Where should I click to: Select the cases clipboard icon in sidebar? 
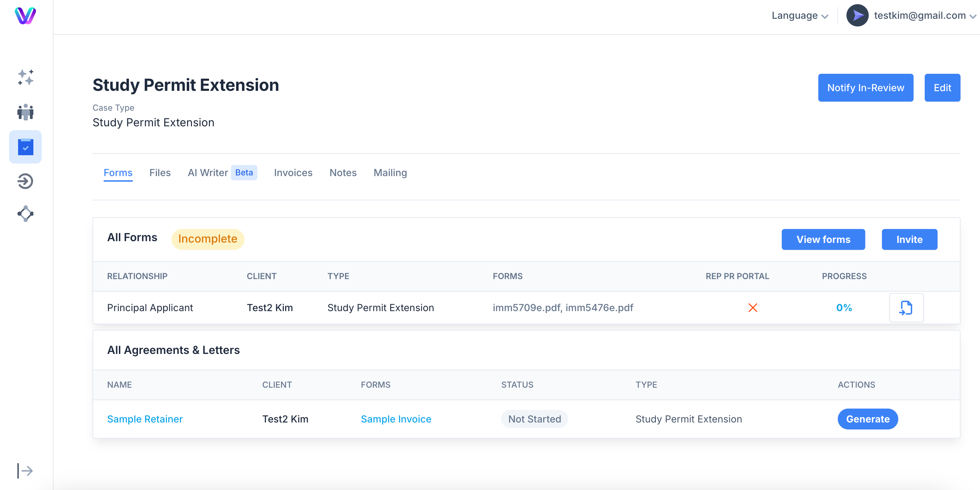(25, 147)
